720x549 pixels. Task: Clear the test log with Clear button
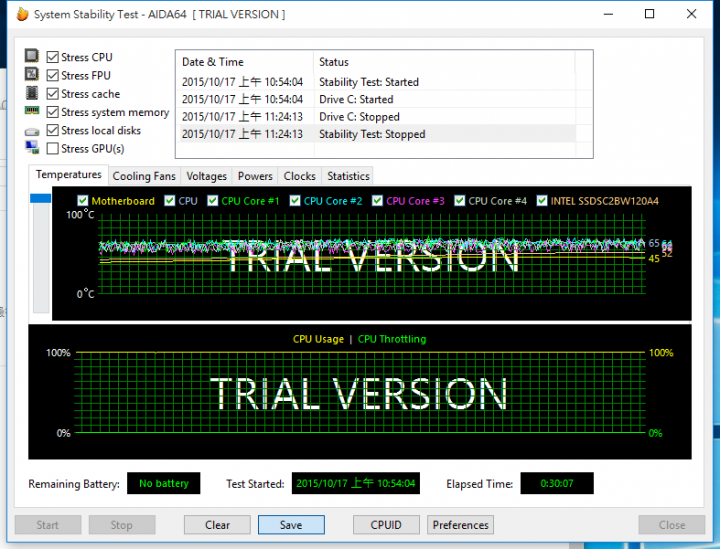tap(217, 525)
